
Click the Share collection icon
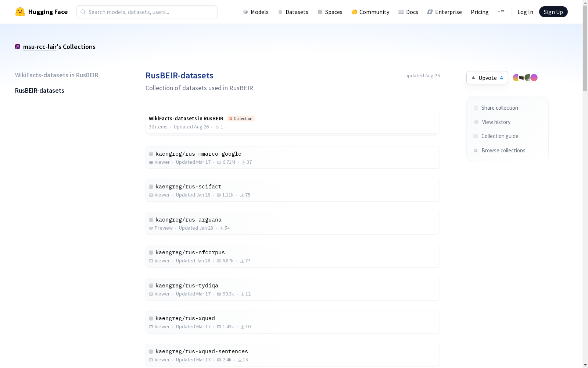(476, 108)
